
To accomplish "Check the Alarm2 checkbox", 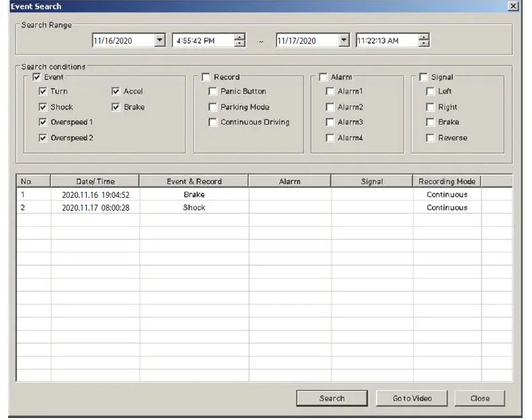I will pyautogui.click(x=330, y=107).
